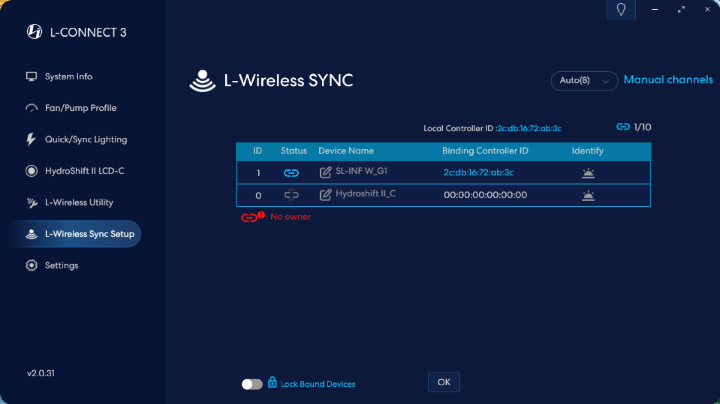
Task: Click the padlock icon near Lock Bound Devices
Action: pyautogui.click(x=272, y=382)
